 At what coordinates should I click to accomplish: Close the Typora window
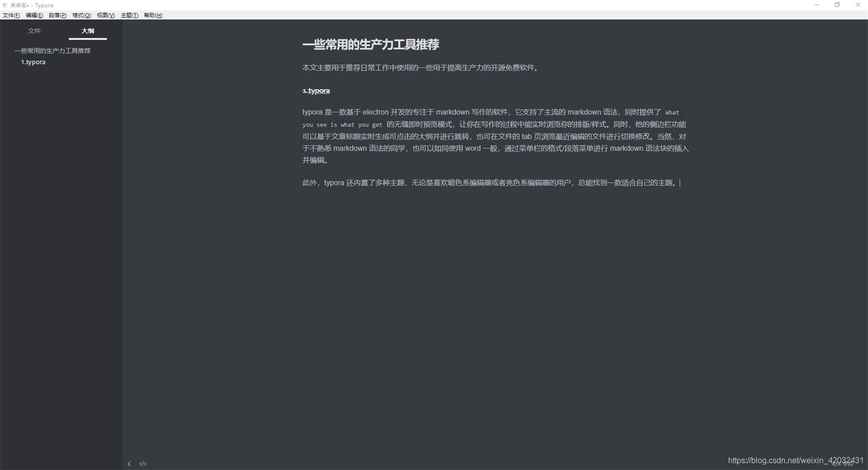click(x=858, y=5)
